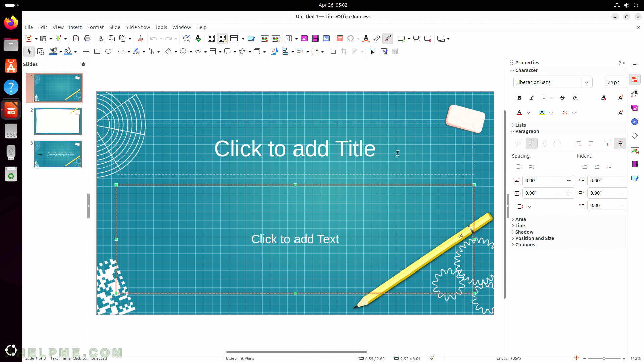Open the Tools menu
The image size is (644, 362).
[x=161, y=27]
